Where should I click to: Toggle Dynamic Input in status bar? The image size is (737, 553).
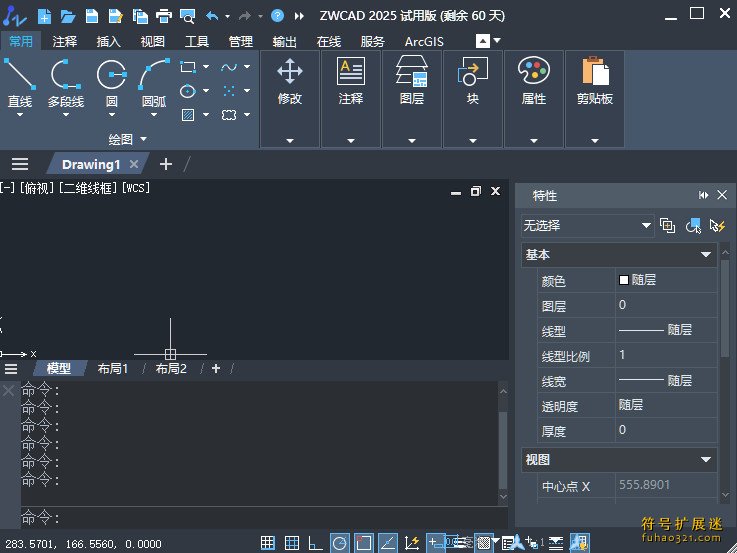tap(435, 543)
